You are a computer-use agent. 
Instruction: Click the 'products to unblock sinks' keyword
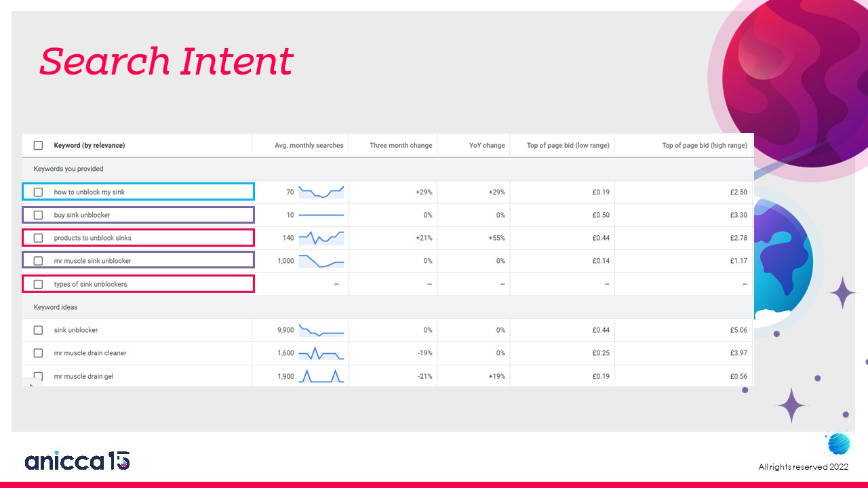[93, 238]
